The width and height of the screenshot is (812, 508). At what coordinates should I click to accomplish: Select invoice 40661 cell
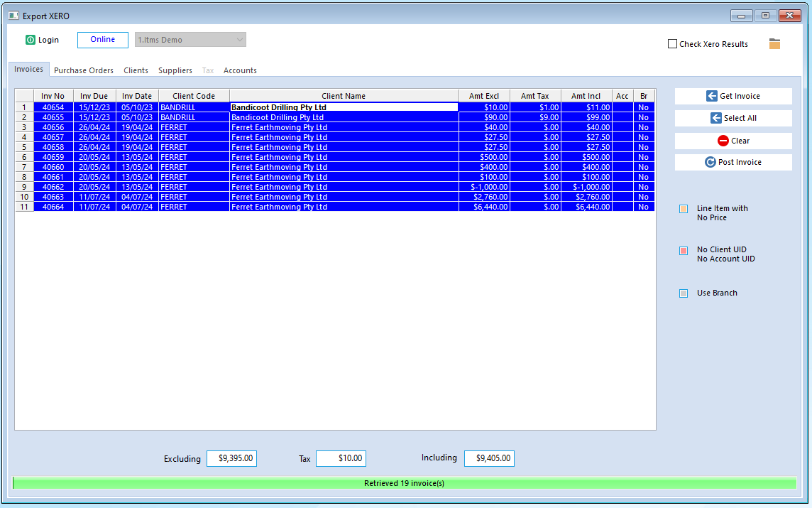coord(53,177)
